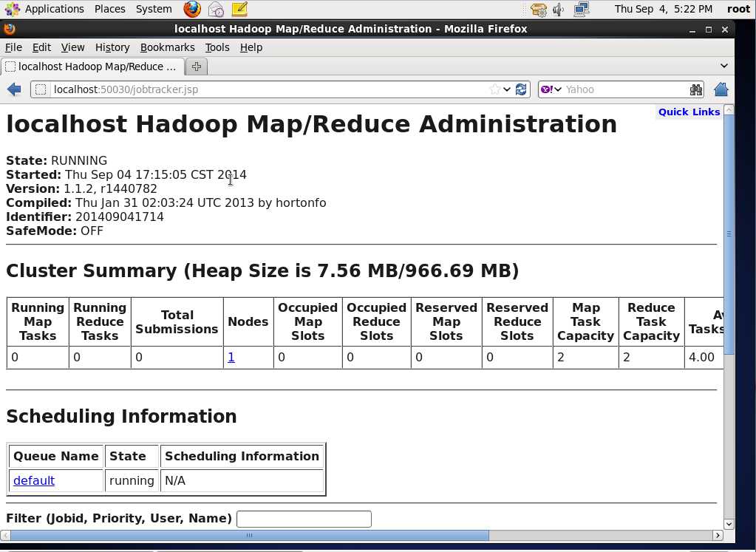The width and height of the screenshot is (756, 552).
Task: Click the clock showing Thu Sep 4
Action: point(663,9)
